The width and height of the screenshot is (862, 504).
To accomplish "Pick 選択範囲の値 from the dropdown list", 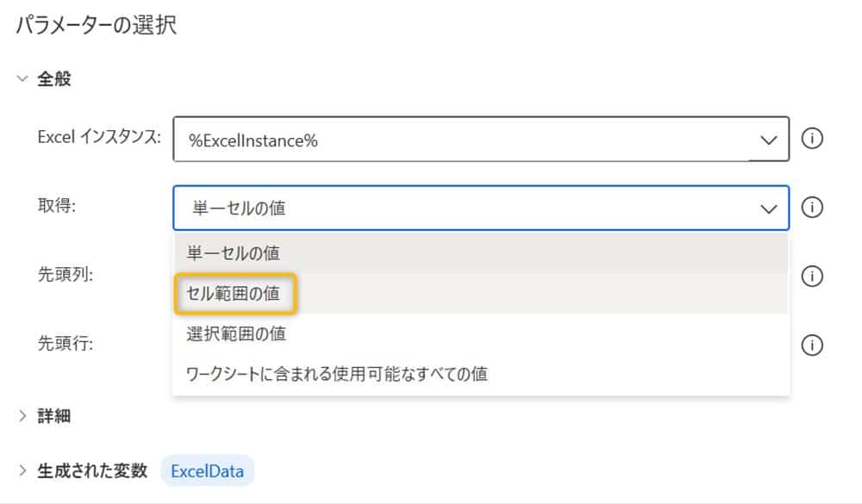I will 237,333.
